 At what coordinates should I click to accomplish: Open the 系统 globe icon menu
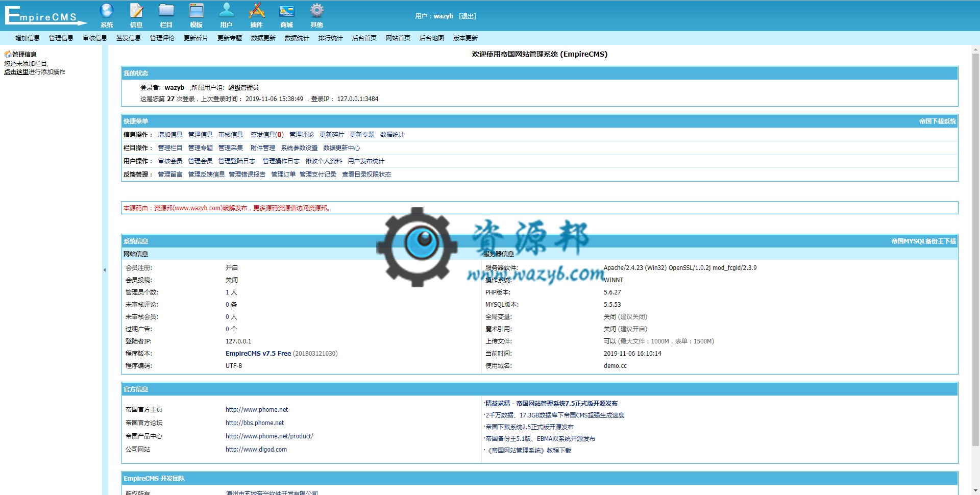[x=107, y=15]
